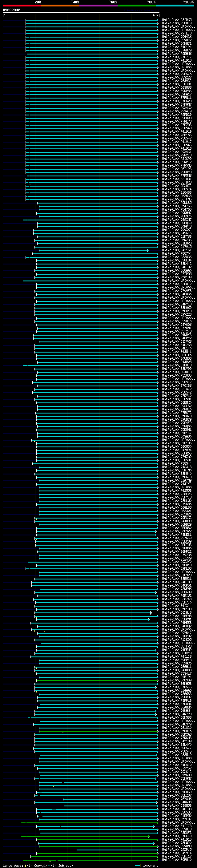Select the UniRef100_B4M4L0 label
This screenshot has height=868, width=197.
click(x=177, y=765)
